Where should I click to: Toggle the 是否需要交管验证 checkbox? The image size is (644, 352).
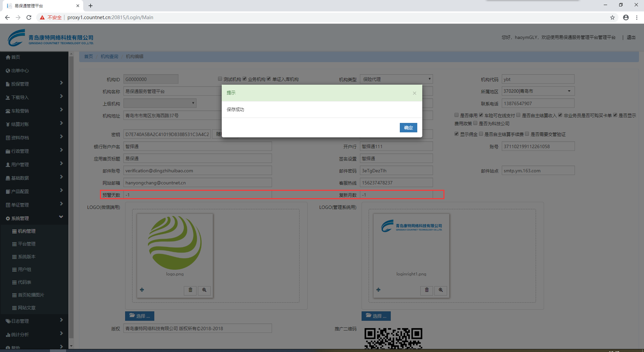pyautogui.click(x=527, y=134)
